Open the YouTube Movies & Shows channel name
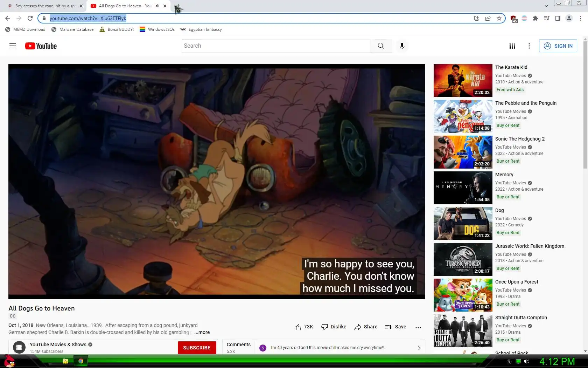The width and height of the screenshot is (588, 368). coord(58,345)
